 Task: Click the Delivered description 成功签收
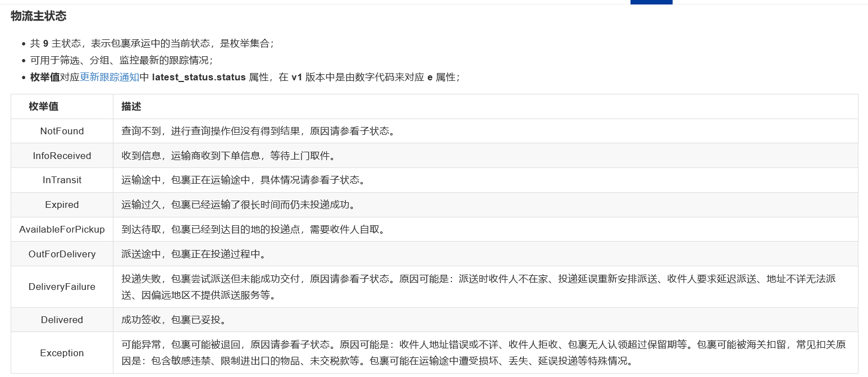click(x=174, y=320)
